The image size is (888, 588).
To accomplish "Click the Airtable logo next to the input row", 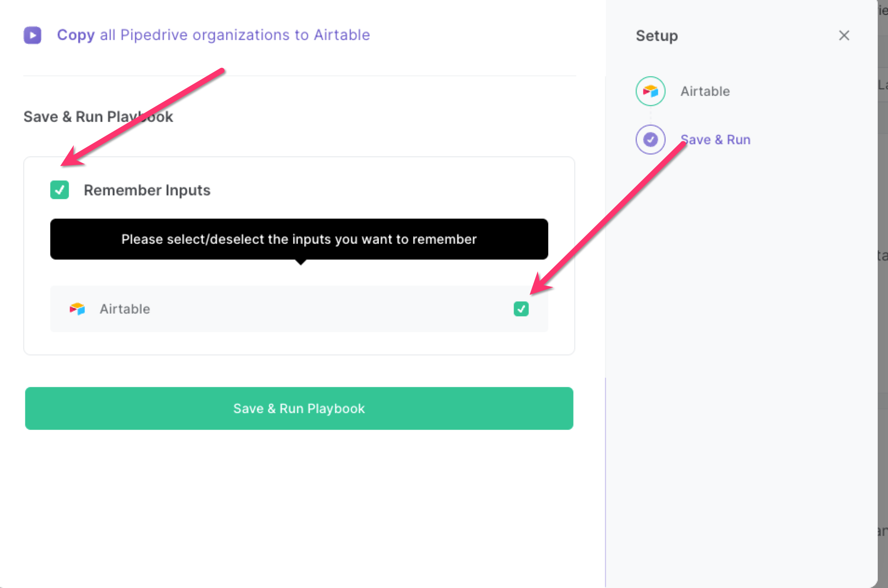I will [x=77, y=309].
